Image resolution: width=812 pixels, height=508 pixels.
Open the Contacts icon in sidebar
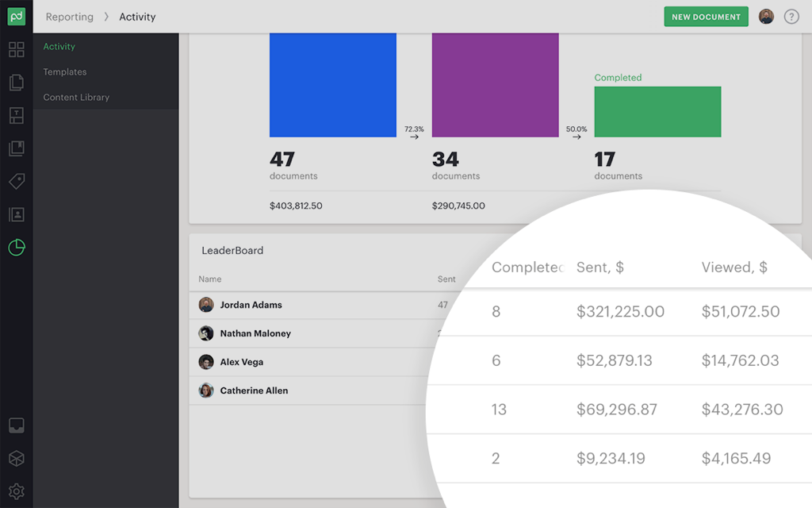[x=17, y=214]
